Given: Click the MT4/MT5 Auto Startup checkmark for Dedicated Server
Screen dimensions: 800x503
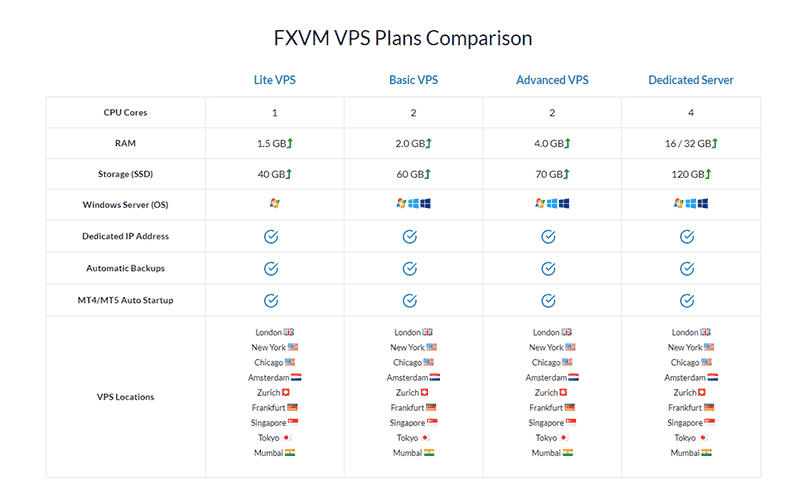Looking at the screenshot, I should [687, 300].
